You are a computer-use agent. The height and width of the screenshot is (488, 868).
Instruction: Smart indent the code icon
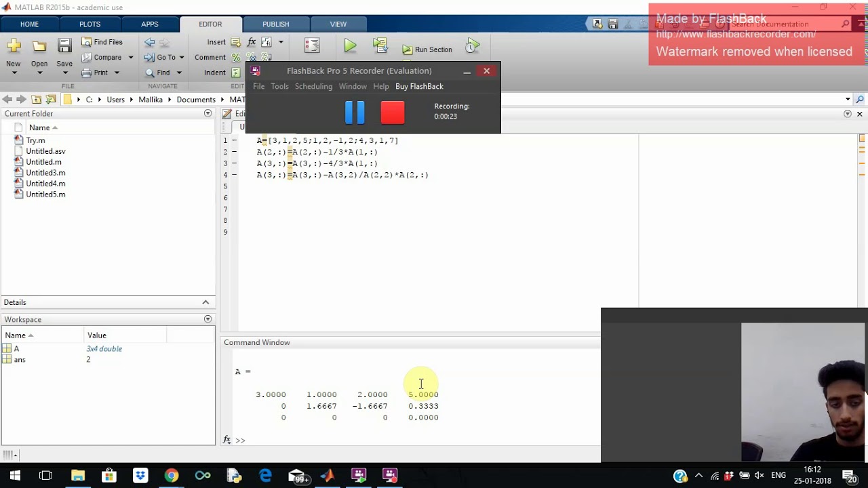(236, 73)
